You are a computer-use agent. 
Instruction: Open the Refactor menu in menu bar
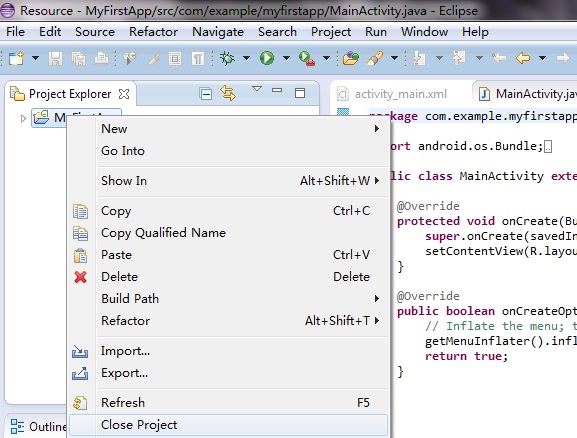153,32
